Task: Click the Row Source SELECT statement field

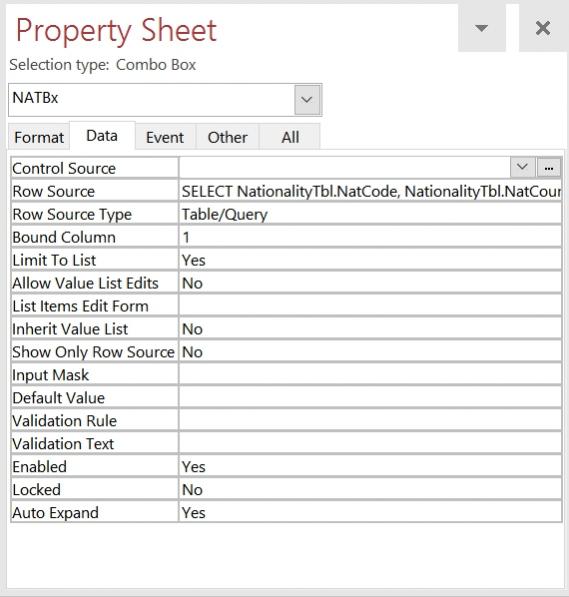Action: [370, 191]
